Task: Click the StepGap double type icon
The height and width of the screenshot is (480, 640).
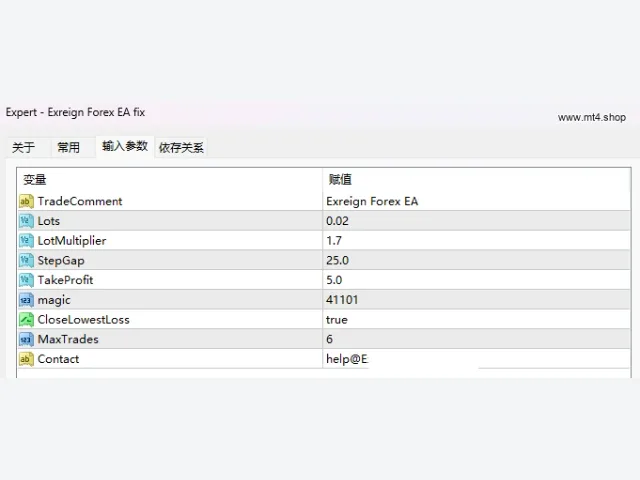Action: [x=26, y=260]
